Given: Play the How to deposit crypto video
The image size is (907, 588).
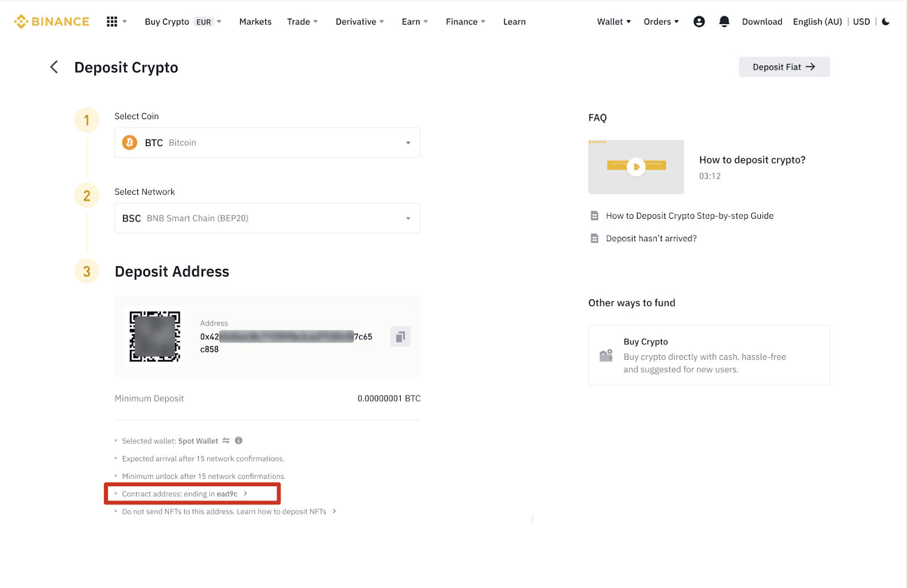Looking at the screenshot, I should tap(636, 167).
